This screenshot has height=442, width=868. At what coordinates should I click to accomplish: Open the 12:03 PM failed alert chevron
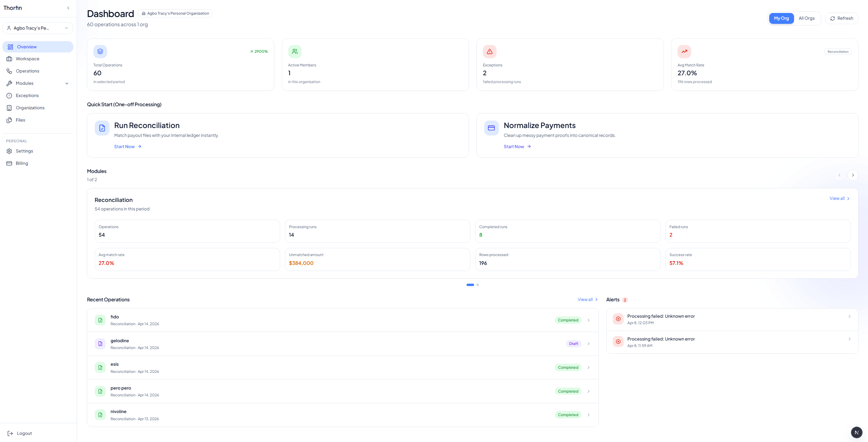point(849,316)
